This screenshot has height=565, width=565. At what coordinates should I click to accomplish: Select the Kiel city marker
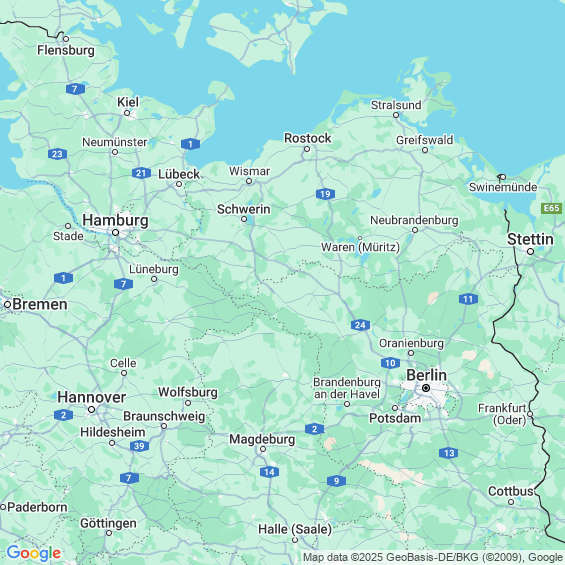pyautogui.click(x=127, y=113)
